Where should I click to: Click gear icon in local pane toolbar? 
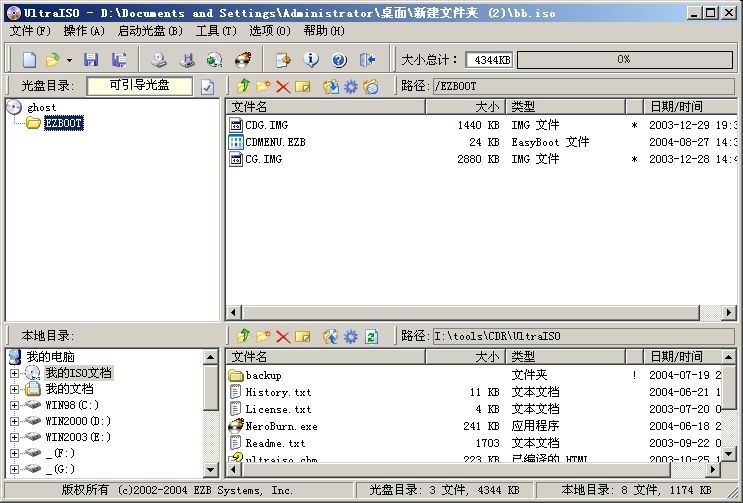click(x=351, y=336)
